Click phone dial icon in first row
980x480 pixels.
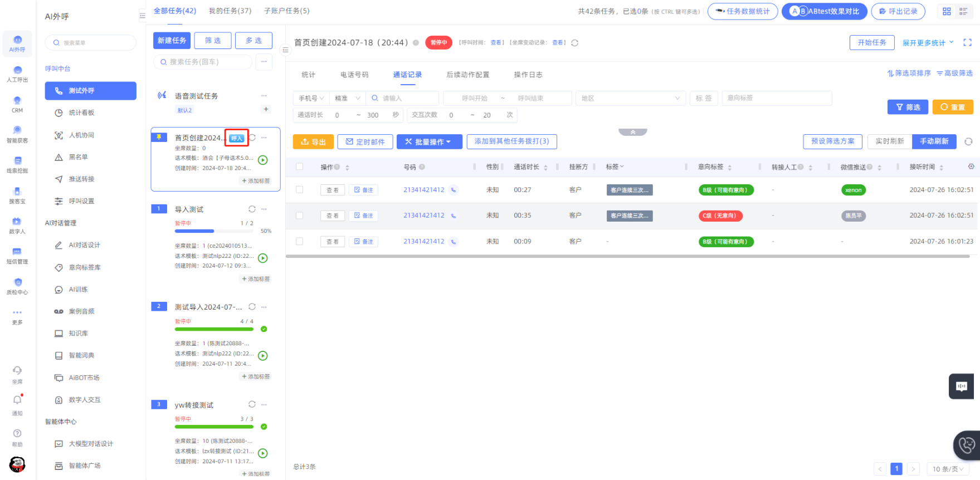454,190
